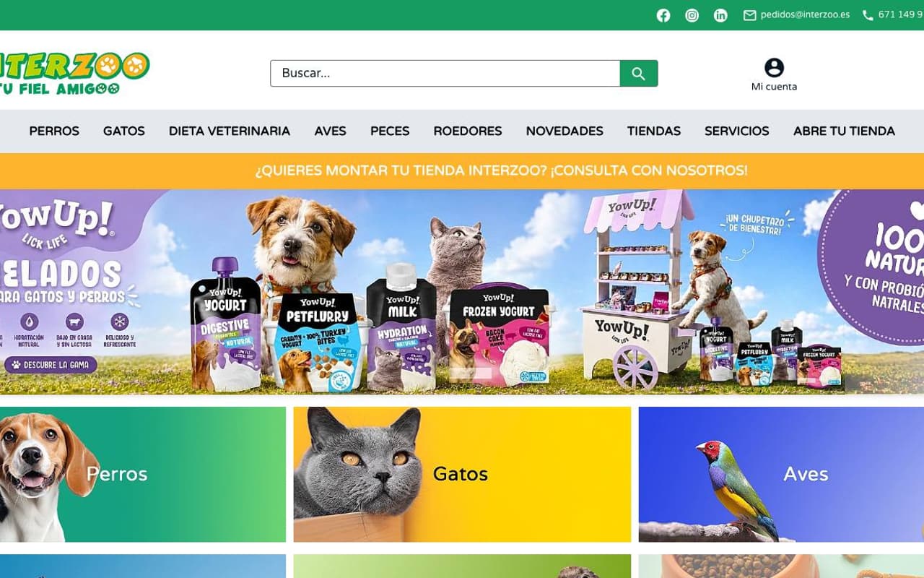Focus the Buscar search field
The height and width of the screenshot is (578, 924).
pyautogui.click(x=445, y=74)
